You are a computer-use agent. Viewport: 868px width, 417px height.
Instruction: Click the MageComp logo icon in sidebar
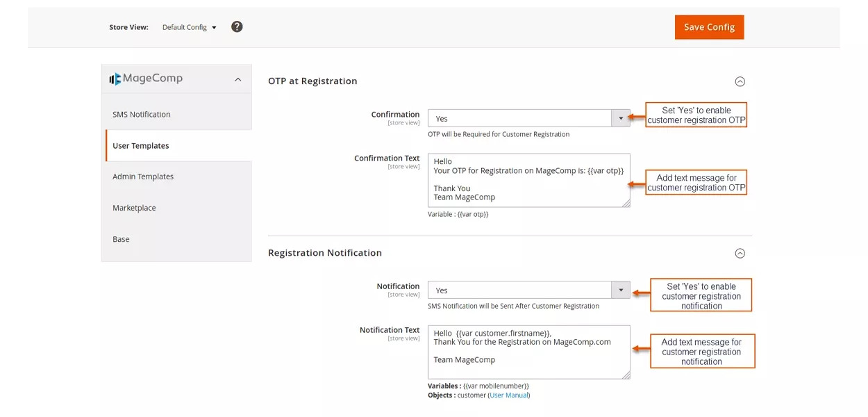click(115, 79)
